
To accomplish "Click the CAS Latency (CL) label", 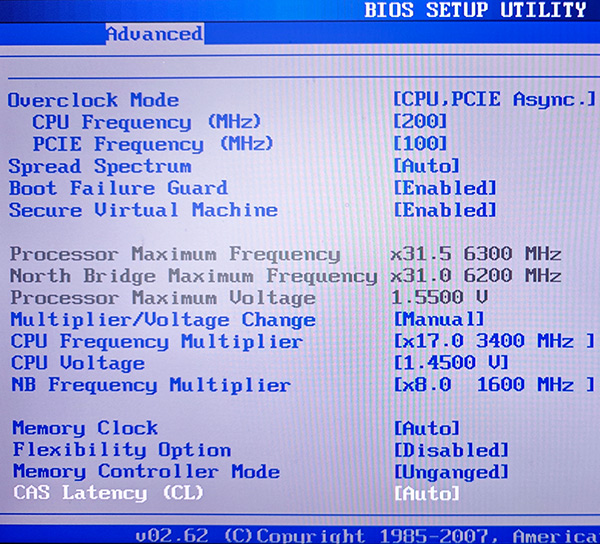I will point(108,494).
